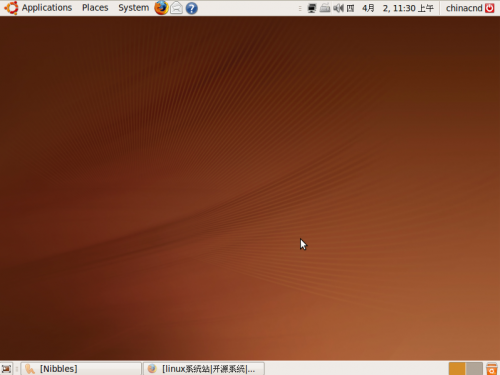Open the System menu
This screenshot has width=500, height=375.
pos(133,8)
